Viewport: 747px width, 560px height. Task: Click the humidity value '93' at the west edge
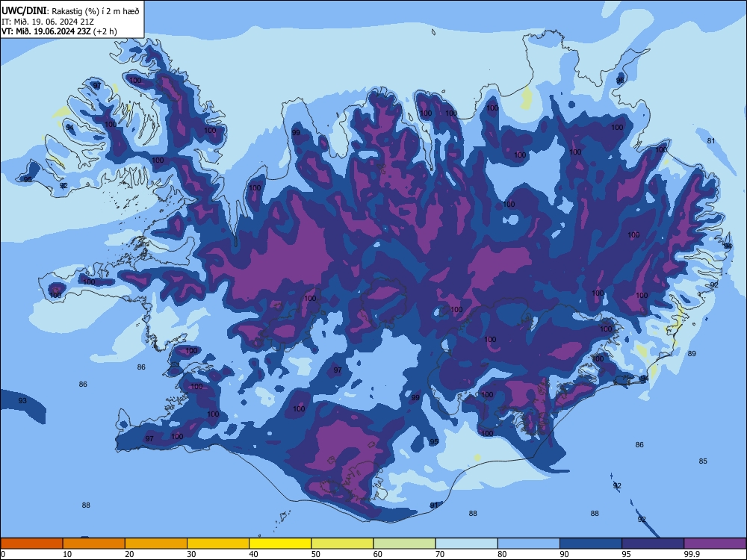(22, 400)
